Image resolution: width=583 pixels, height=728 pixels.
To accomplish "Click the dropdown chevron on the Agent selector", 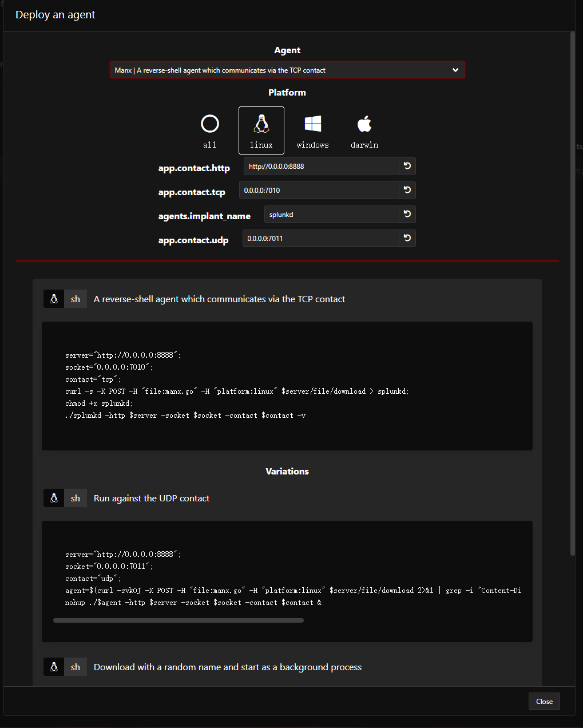I will coord(455,70).
